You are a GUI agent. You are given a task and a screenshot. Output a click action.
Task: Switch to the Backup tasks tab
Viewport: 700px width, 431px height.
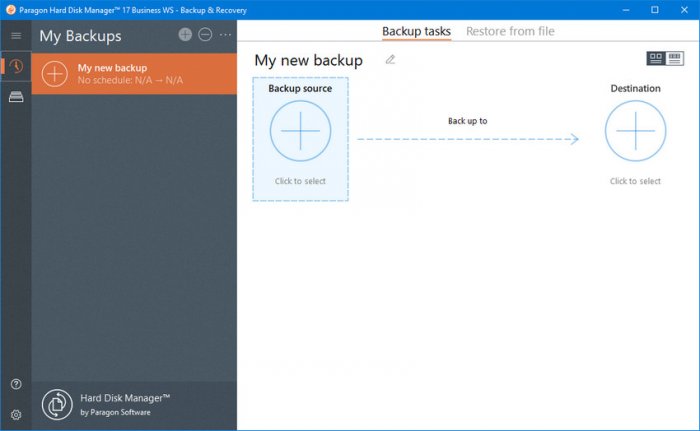(x=416, y=31)
